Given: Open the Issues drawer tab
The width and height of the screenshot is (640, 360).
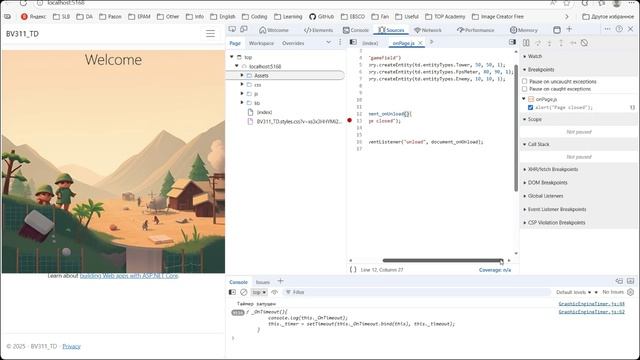Looking at the screenshot, I should click(263, 282).
